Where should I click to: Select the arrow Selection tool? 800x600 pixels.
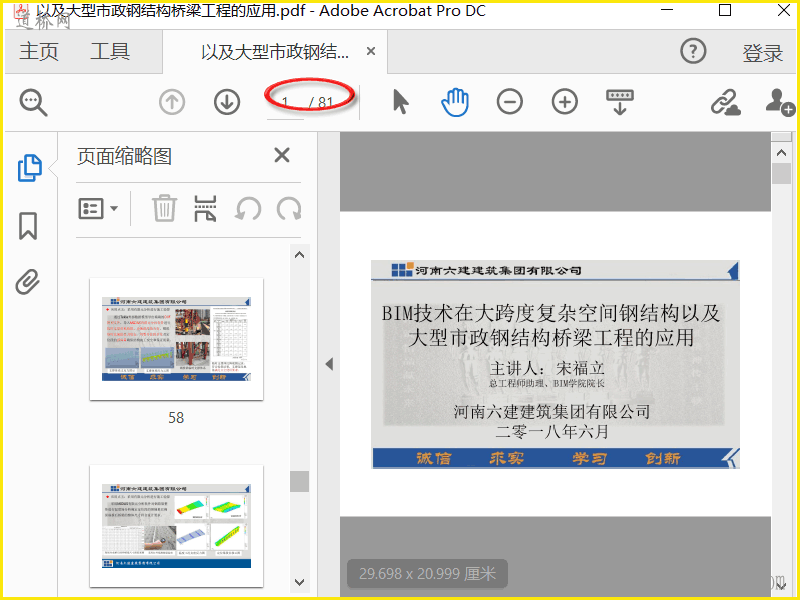(401, 102)
